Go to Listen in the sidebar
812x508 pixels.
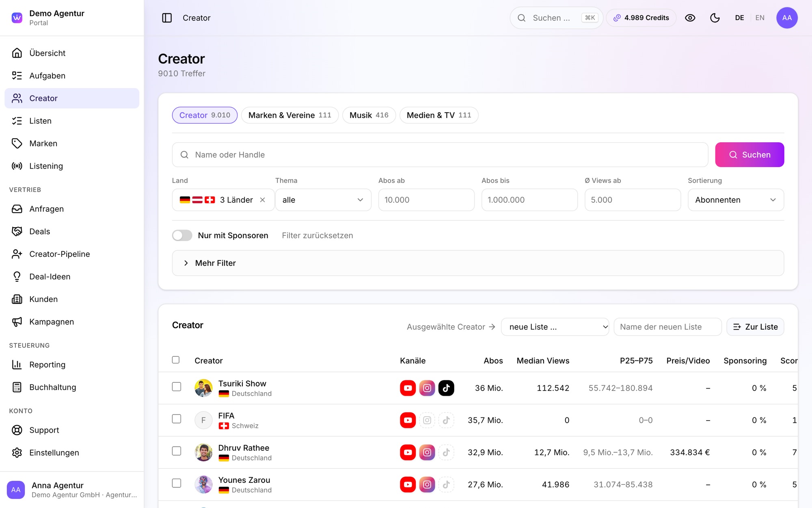click(x=72, y=121)
